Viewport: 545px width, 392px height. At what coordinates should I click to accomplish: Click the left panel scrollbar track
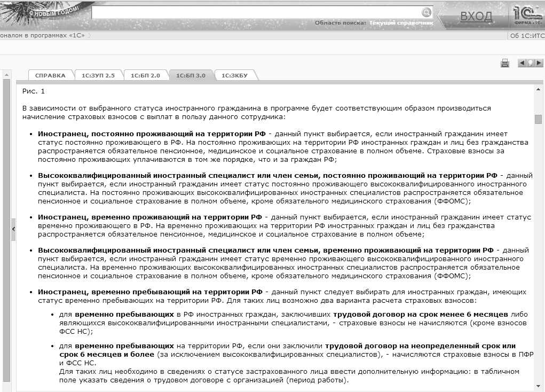tap(6, 230)
